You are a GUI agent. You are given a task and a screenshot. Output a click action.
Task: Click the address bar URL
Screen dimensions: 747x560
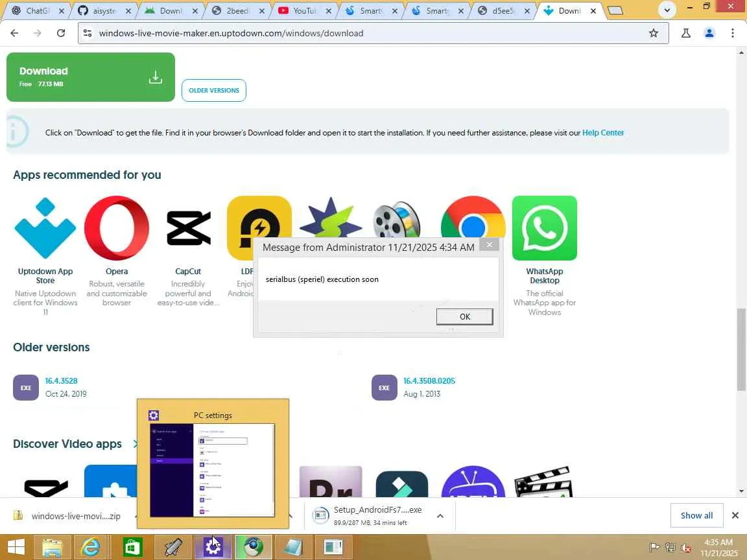pos(231,33)
